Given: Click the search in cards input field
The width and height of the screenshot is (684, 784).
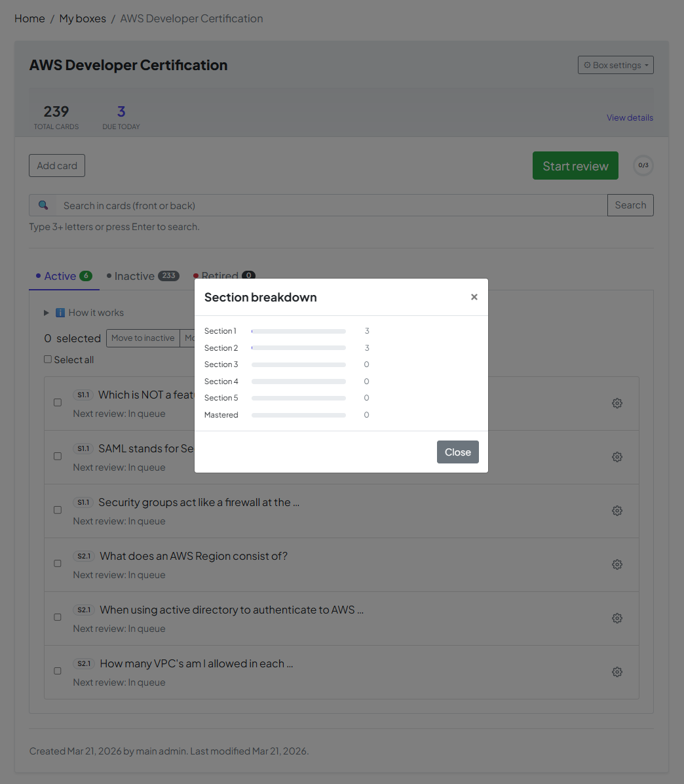Looking at the screenshot, I should 331,205.
